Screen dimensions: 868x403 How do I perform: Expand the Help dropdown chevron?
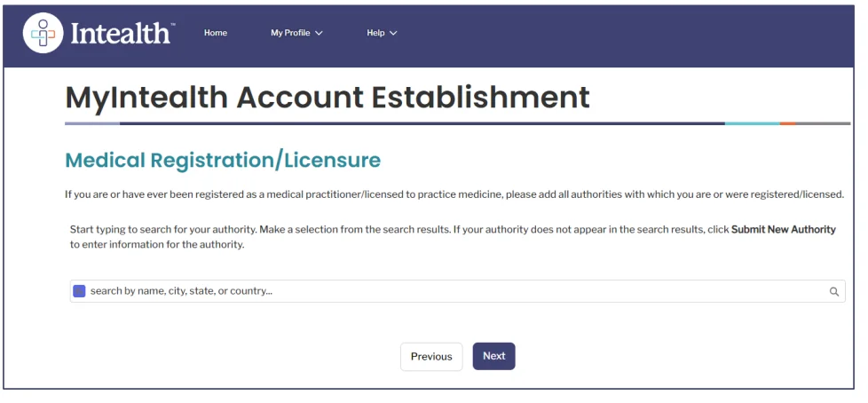[393, 34]
